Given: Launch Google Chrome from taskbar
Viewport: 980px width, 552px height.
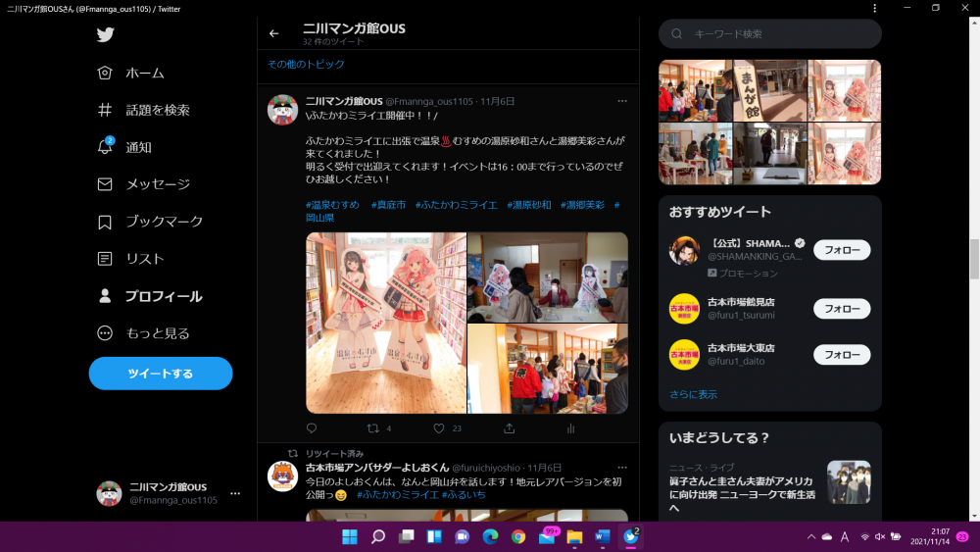Looking at the screenshot, I should pos(518,536).
